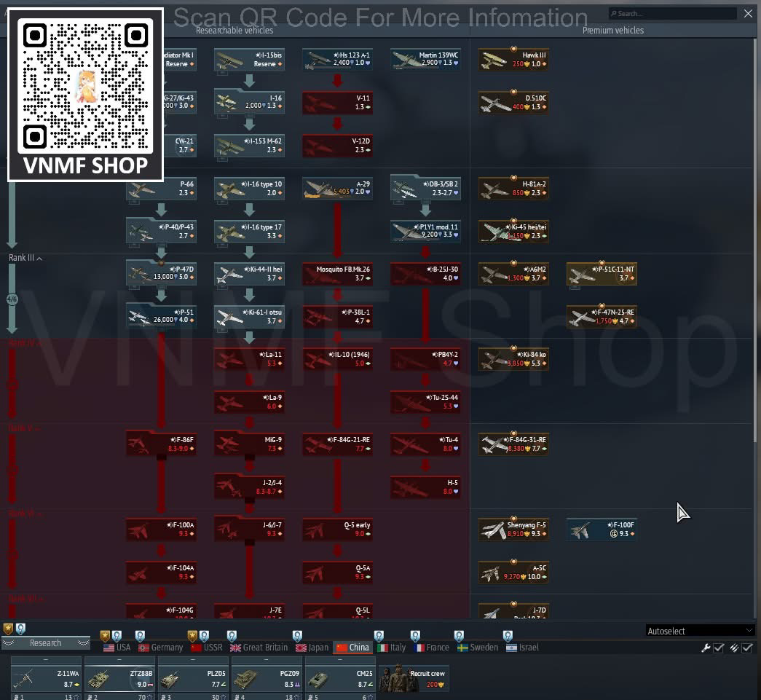
Task: Collapse the Rank III section
Action: point(25,258)
